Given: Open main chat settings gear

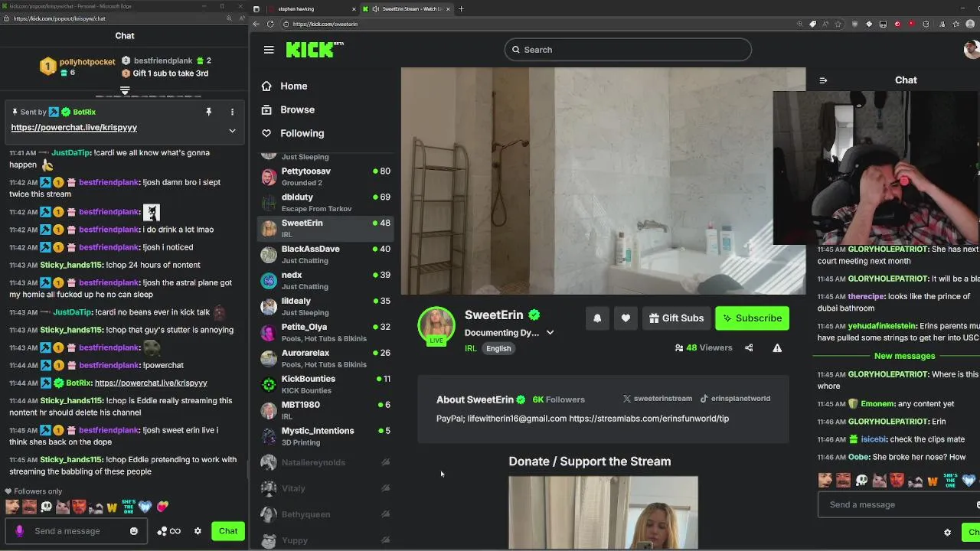Looking at the screenshot, I should (x=947, y=533).
